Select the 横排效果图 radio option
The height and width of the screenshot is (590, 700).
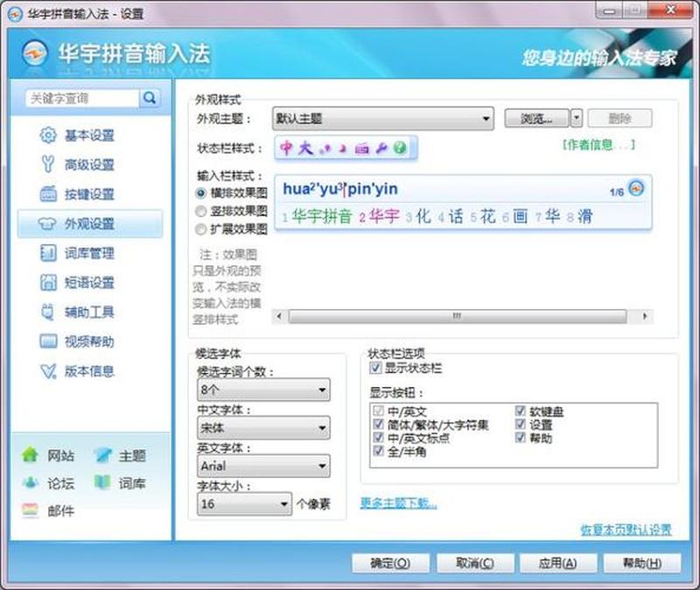[x=201, y=193]
